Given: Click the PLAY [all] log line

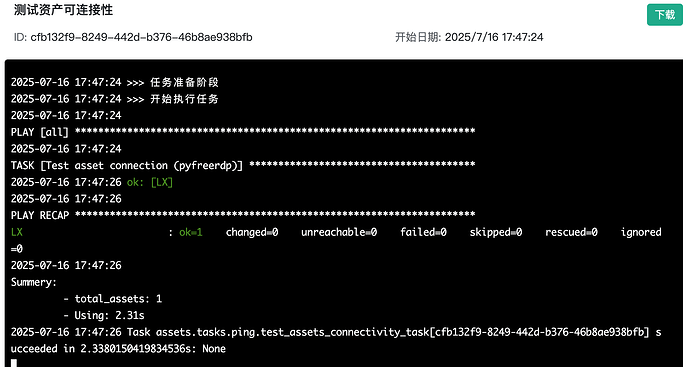Looking at the screenshot, I should 243,132.
